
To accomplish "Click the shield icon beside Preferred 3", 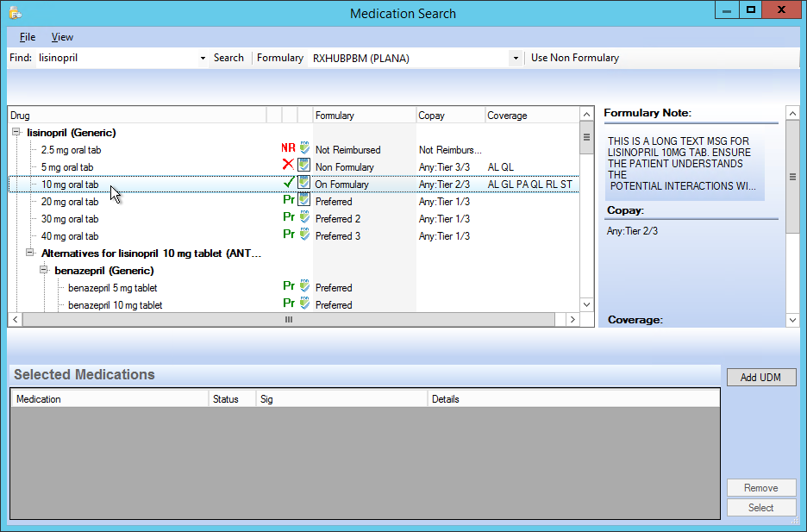I will click(x=304, y=235).
